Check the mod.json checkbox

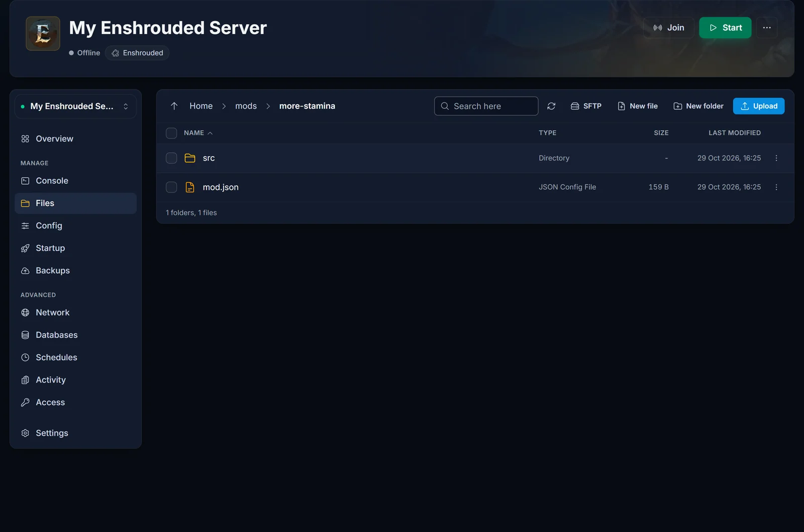(171, 187)
